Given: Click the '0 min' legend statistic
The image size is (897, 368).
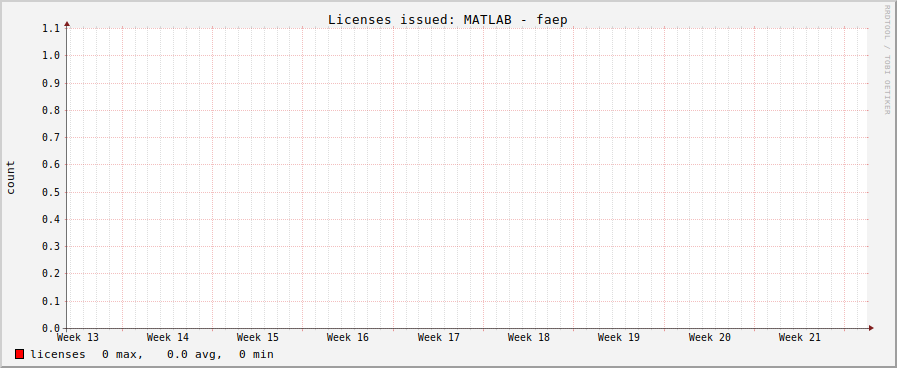Looking at the screenshot, I should [256, 354].
